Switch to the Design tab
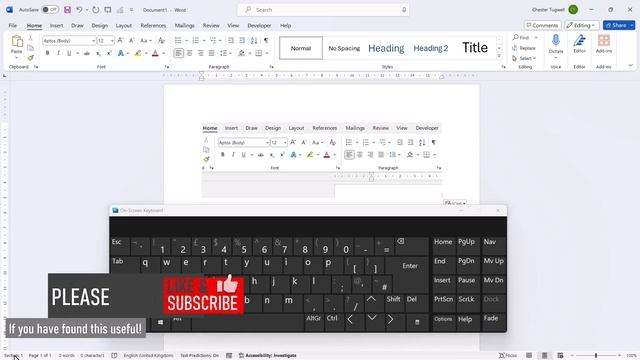The height and width of the screenshot is (360, 640). [x=99, y=25]
